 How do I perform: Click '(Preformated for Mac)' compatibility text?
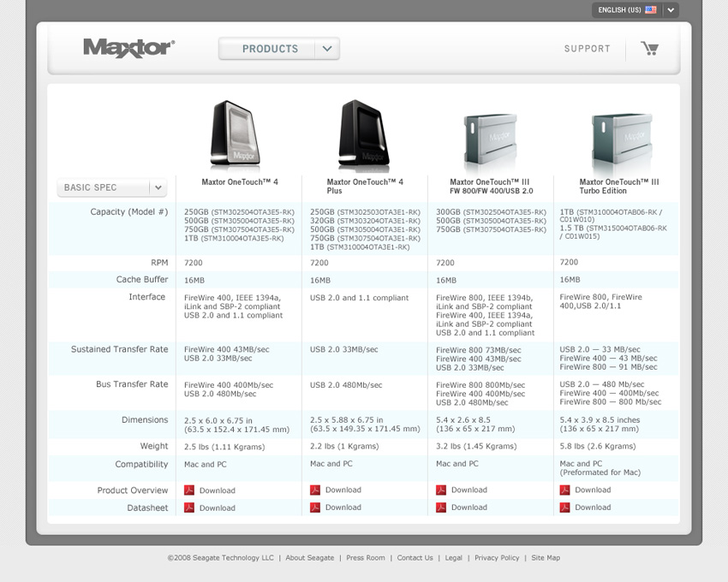(600, 472)
